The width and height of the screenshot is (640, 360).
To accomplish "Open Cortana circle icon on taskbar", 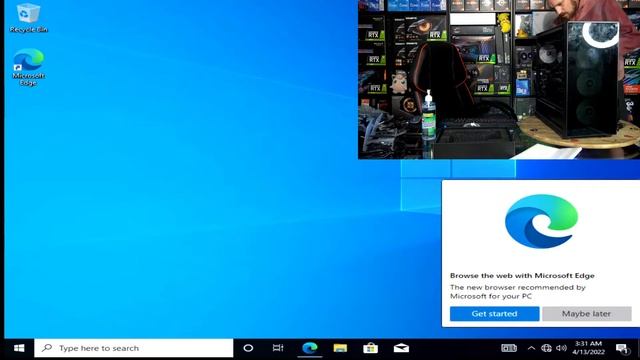I will coord(248,348).
